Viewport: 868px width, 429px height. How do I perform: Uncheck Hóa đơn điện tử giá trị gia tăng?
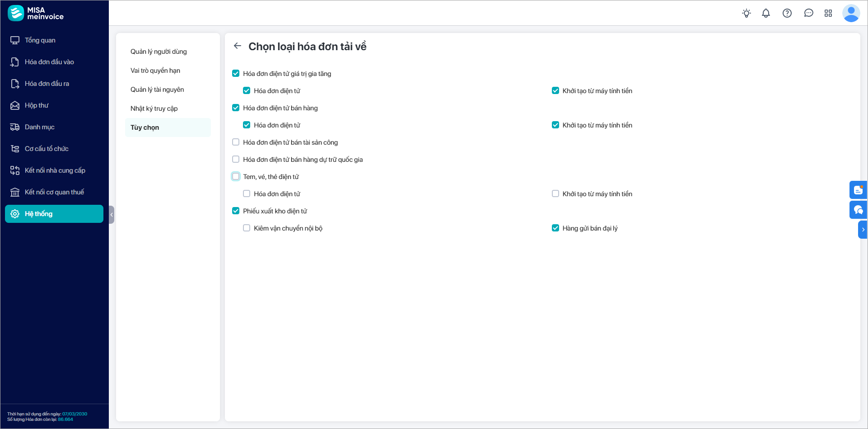click(x=236, y=73)
